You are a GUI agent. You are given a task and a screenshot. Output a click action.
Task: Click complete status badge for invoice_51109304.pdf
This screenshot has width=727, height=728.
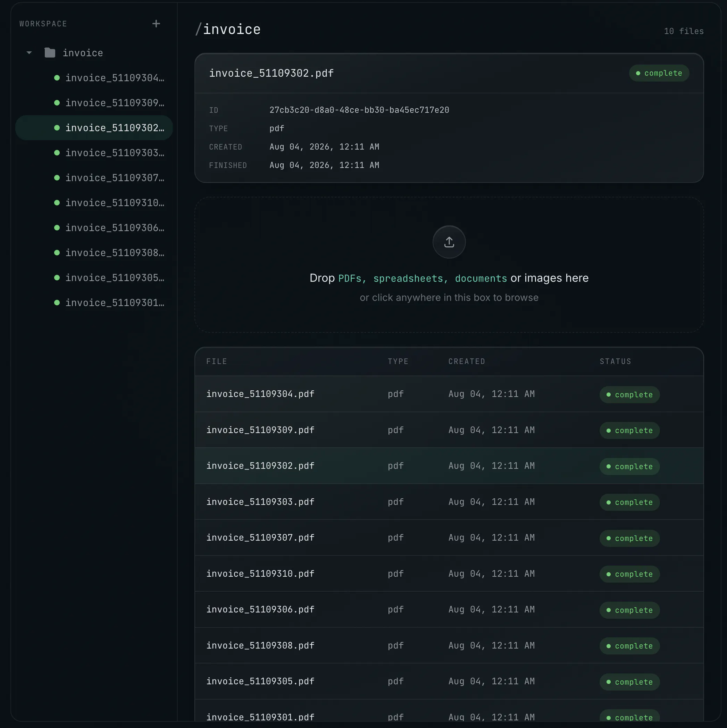tap(629, 395)
